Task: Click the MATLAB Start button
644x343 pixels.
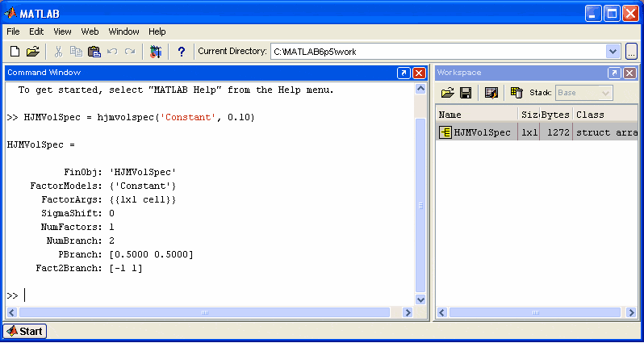Action: 25,331
